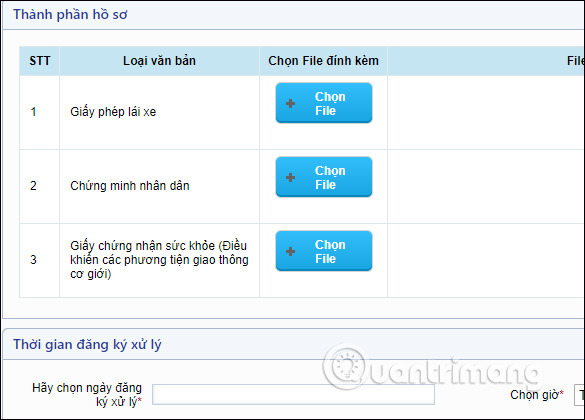Screen dimensions: 585x420
Task: Click the STT column header
Action: tap(40, 61)
